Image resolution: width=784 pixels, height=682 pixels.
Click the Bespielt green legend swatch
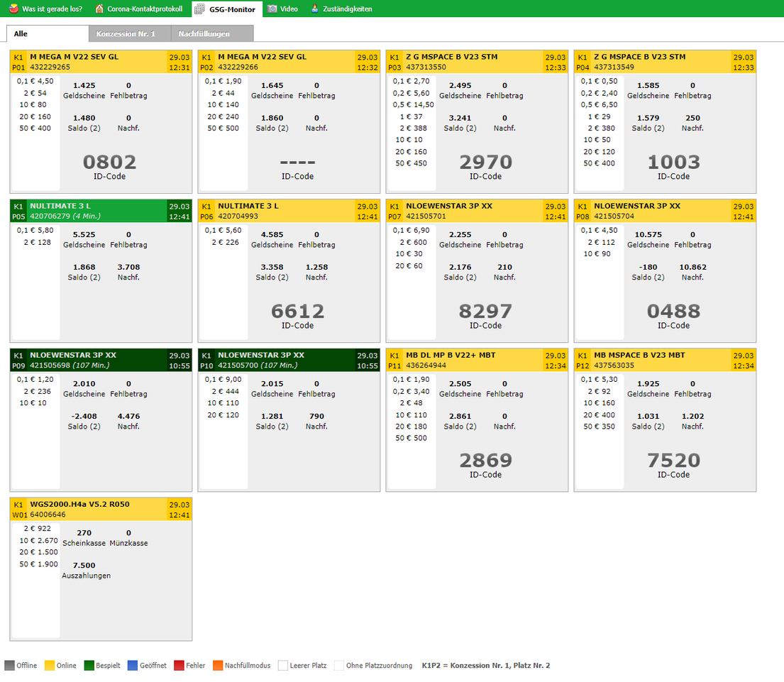[x=89, y=665]
